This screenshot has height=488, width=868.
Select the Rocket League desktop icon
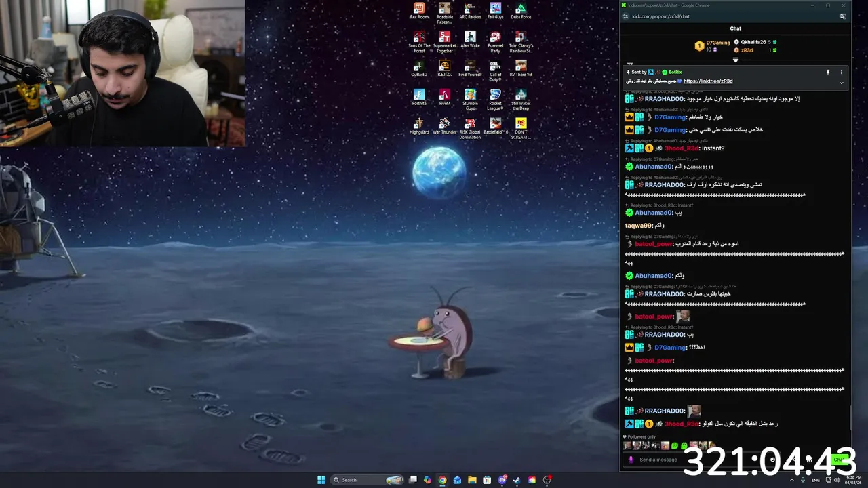[x=496, y=100]
